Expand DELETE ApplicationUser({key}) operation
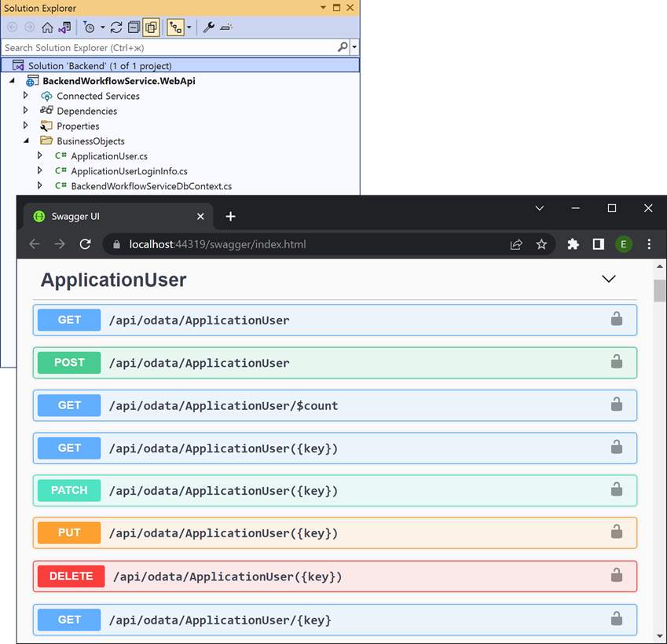 (x=335, y=576)
